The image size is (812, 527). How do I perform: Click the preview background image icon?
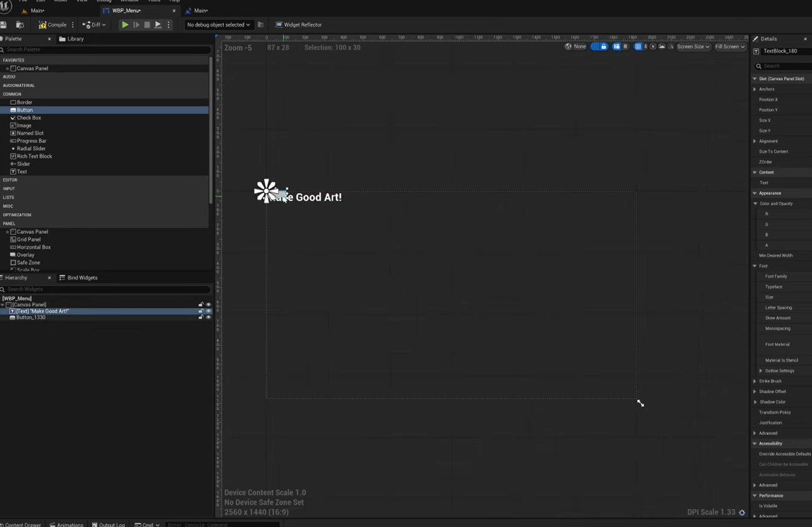(x=661, y=46)
